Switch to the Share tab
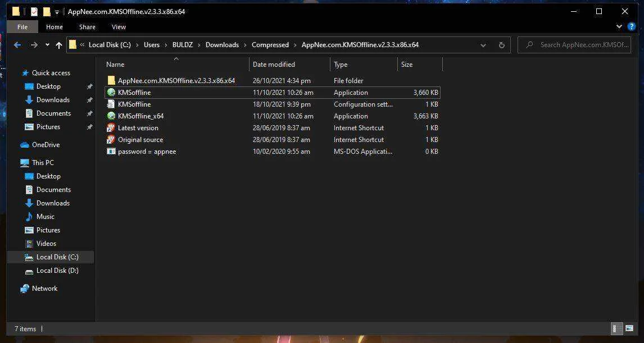Image resolution: width=644 pixels, height=343 pixels. click(x=87, y=27)
